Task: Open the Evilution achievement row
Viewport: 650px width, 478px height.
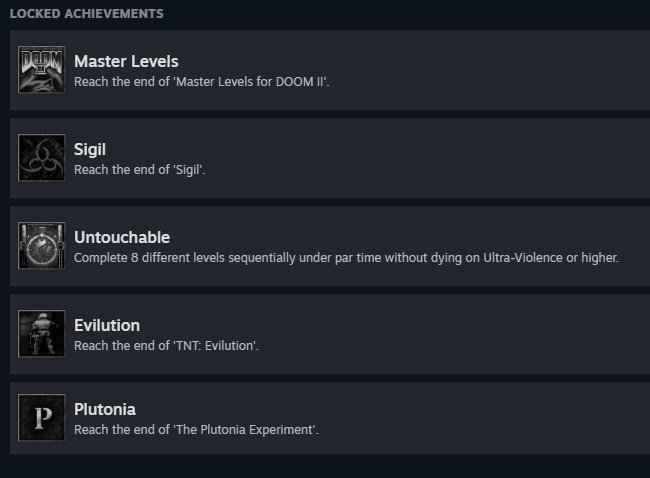Action: click(x=330, y=334)
